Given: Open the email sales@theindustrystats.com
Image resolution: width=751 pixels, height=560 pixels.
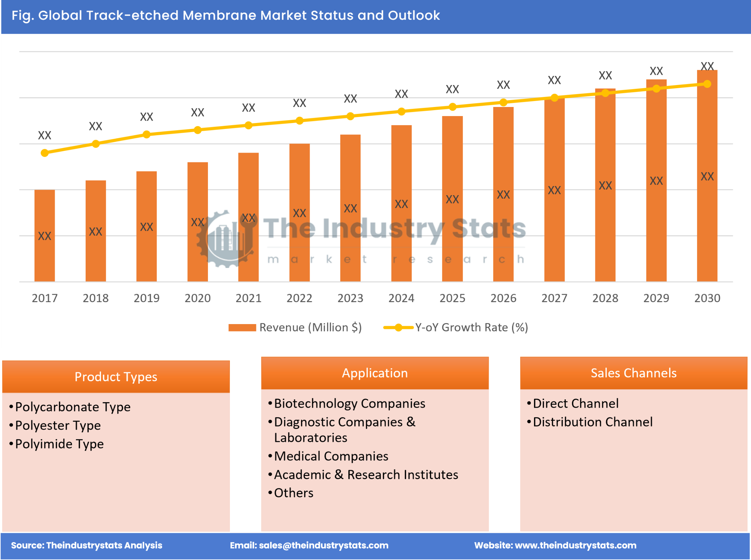Looking at the screenshot, I should click(x=310, y=546).
